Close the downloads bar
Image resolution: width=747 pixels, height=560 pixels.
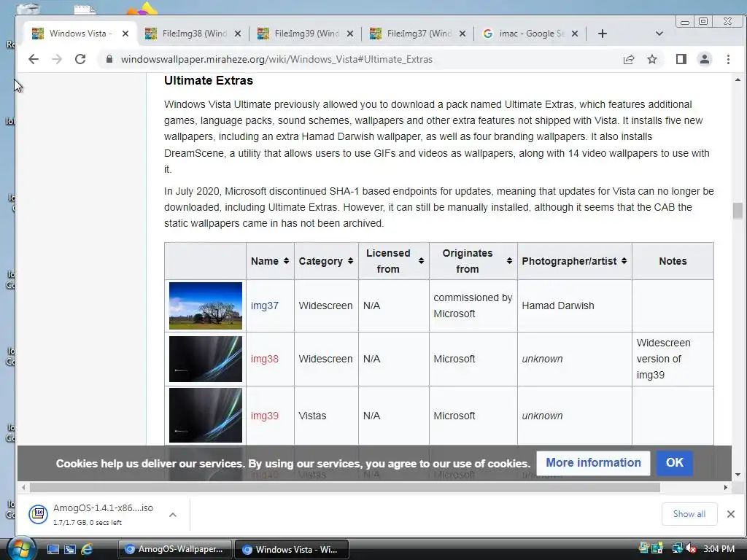click(730, 514)
